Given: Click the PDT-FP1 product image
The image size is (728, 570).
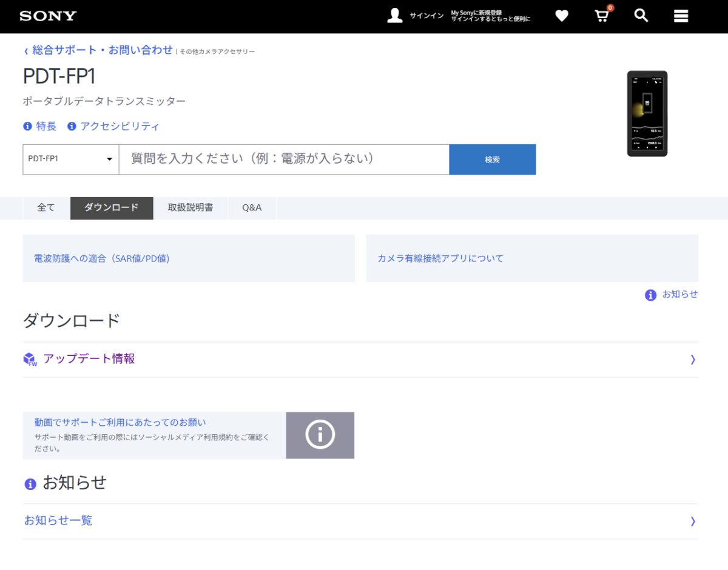Looking at the screenshot, I should [647, 114].
